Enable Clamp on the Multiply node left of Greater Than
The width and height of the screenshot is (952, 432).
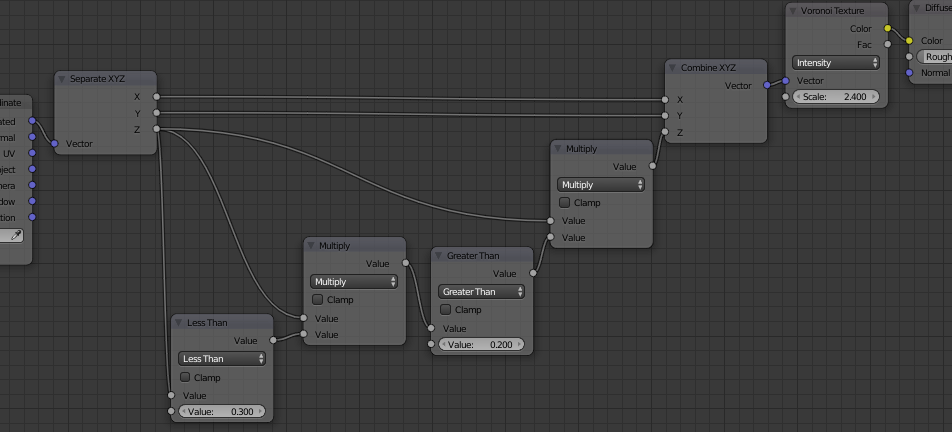pyautogui.click(x=318, y=299)
